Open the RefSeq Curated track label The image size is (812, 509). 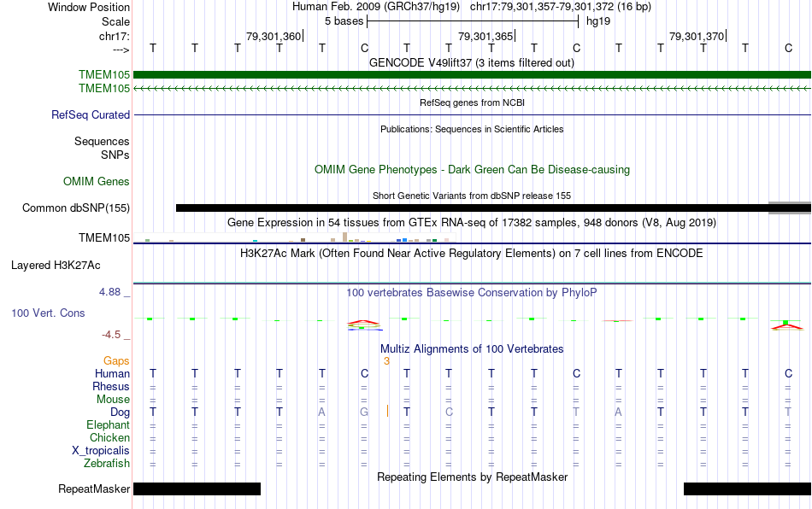[x=90, y=114]
